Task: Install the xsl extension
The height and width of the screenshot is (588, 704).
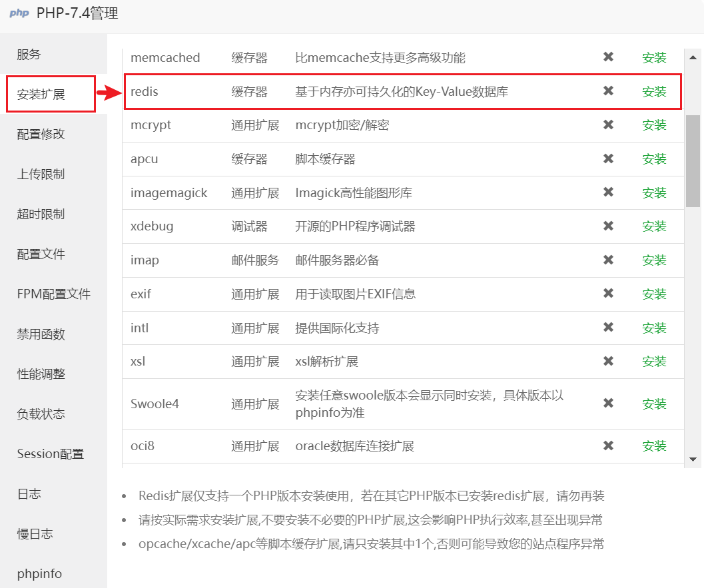Action: tap(654, 362)
